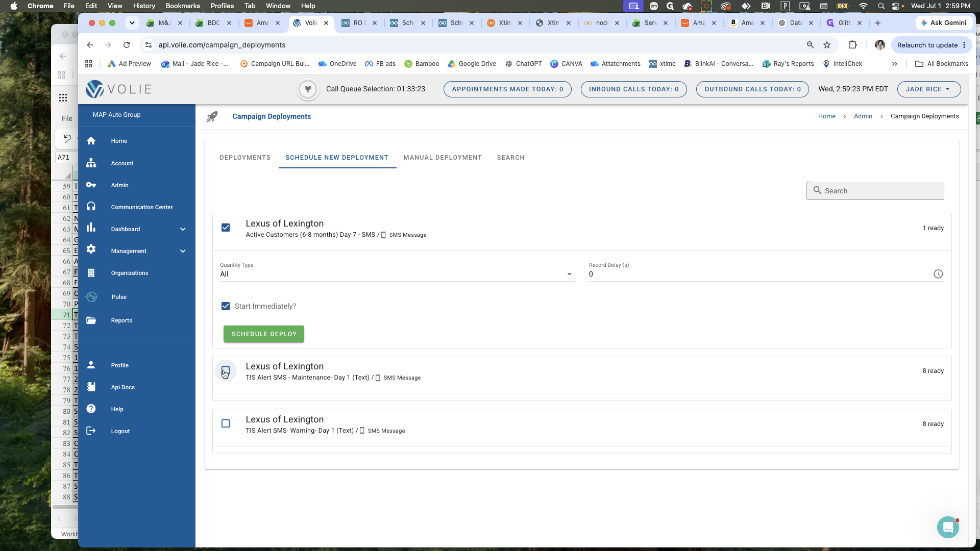Click the Management gear icon

(x=91, y=250)
